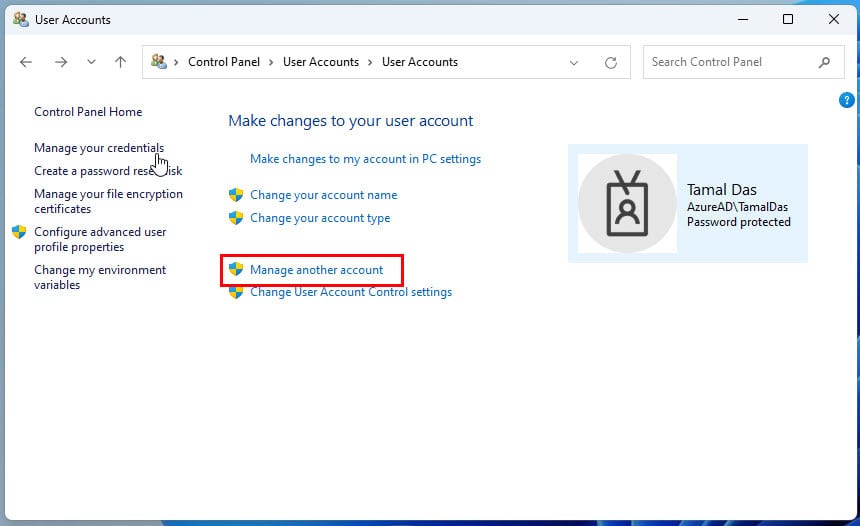Viewport: 860px width, 526px height.
Task: Open Create a password reset disk
Action: pos(108,171)
